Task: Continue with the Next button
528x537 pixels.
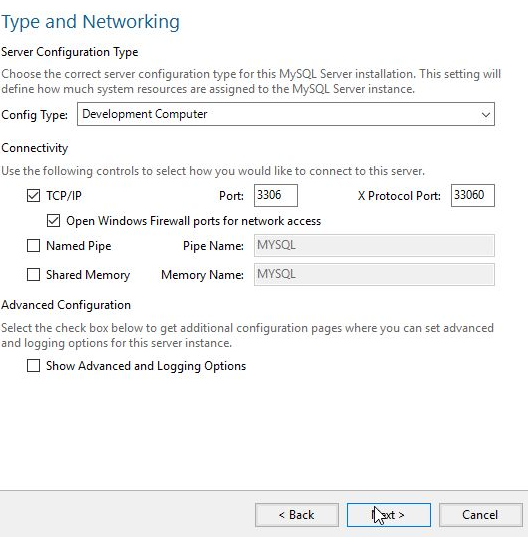Action: tap(389, 515)
